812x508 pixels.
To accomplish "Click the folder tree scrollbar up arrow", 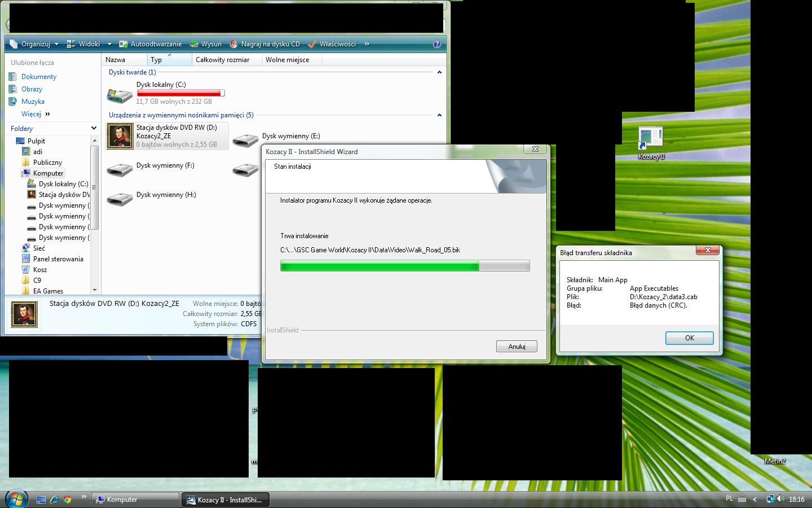I will [x=95, y=141].
